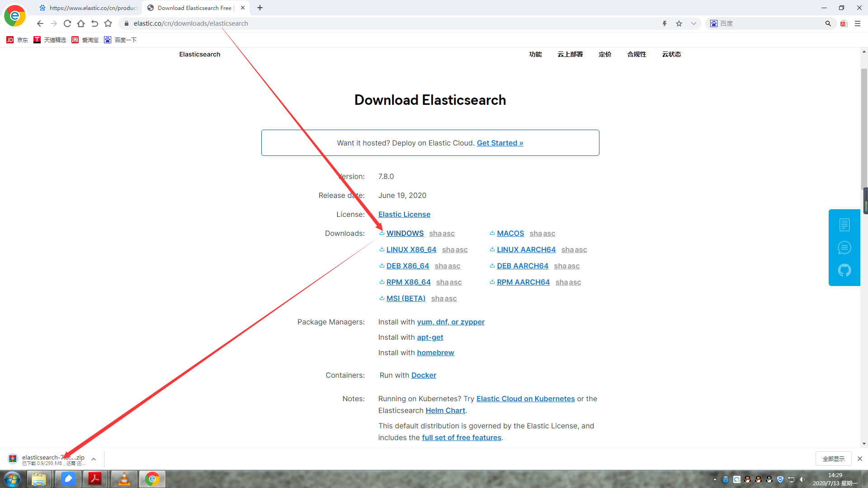Click the GitHub icon in side panel
Screen dimensions: 868x488
(844, 270)
